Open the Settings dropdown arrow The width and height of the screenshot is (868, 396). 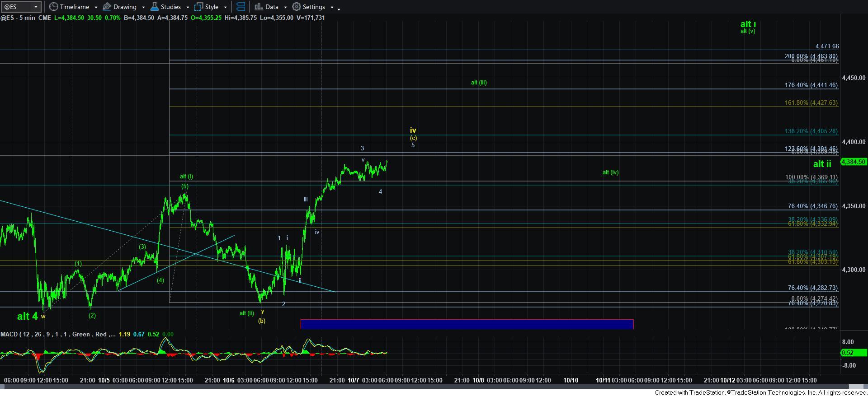tap(331, 7)
